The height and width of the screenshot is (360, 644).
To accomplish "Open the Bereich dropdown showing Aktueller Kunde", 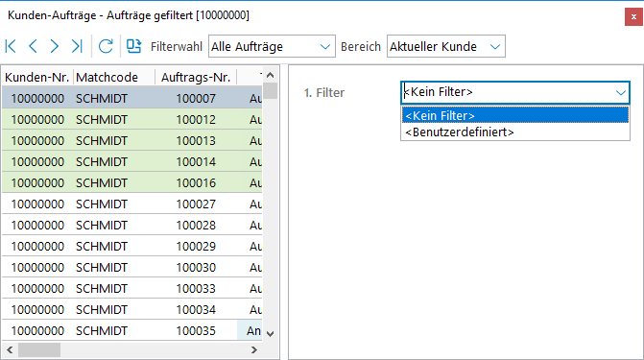I will click(445, 46).
